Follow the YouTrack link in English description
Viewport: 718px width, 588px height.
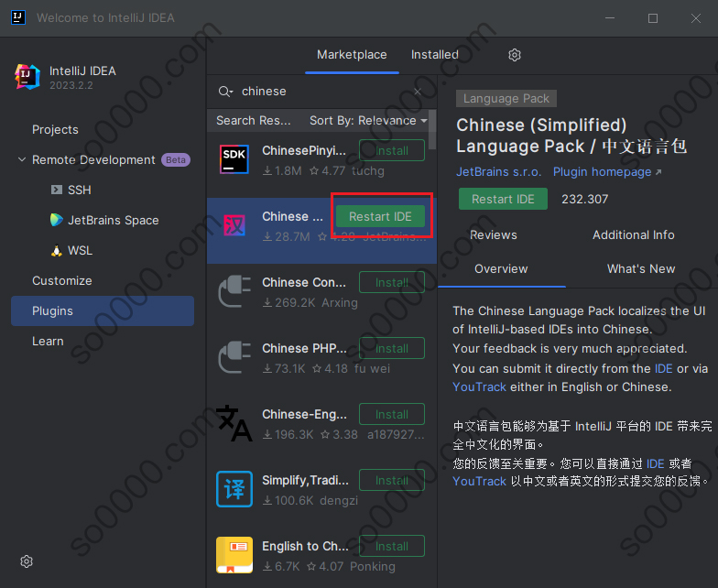[x=479, y=387]
